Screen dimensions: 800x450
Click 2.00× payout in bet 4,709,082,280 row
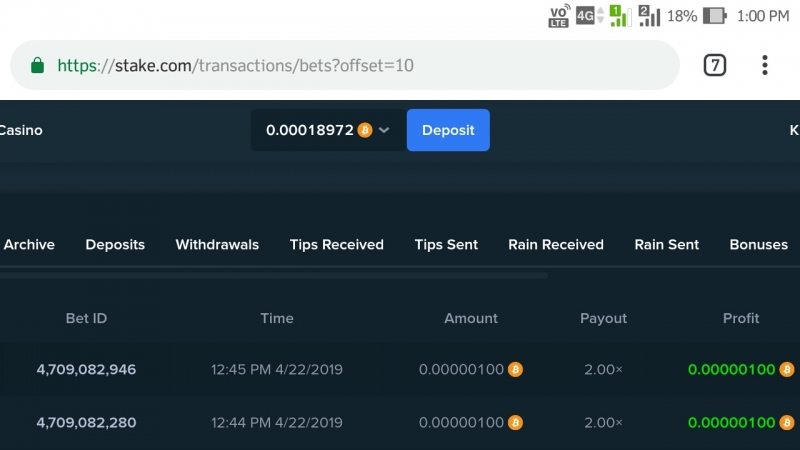click(x=604, y=422)
